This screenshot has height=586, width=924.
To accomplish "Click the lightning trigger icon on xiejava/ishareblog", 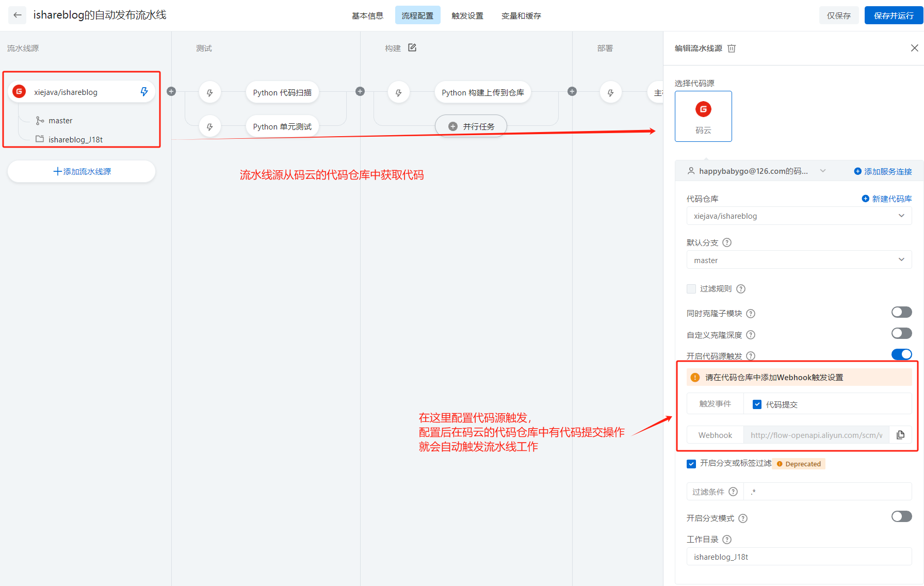I will [143, 92].
